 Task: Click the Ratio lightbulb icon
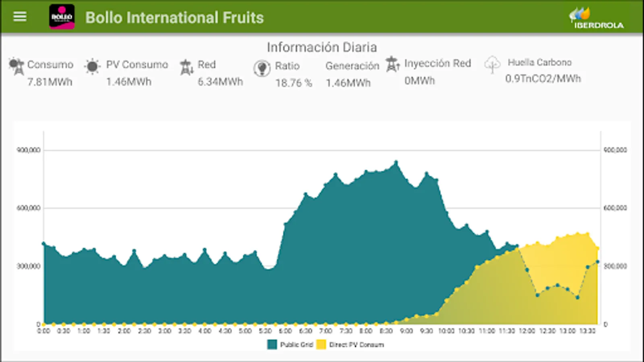pyautogui.click(x=262, y=68)
